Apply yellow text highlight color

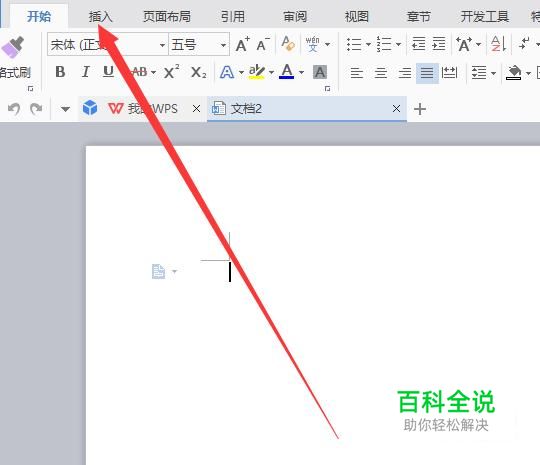[x=257, y=72]
